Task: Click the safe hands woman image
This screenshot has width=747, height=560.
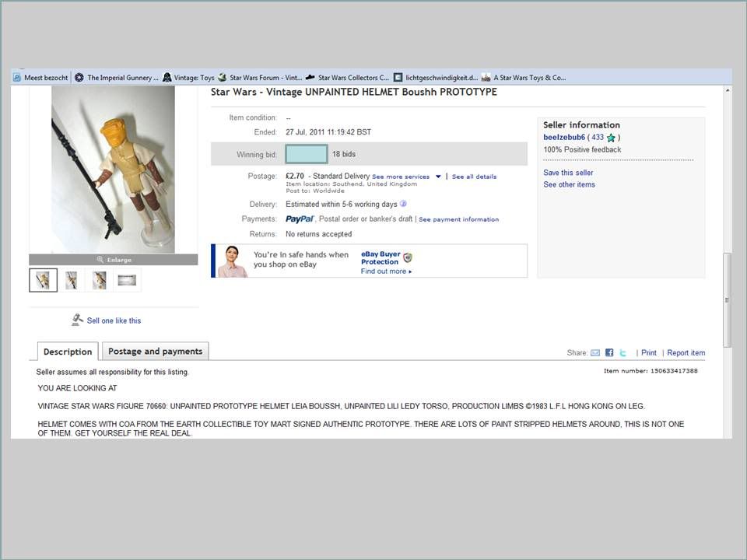Action: click(x=233, y=261)
